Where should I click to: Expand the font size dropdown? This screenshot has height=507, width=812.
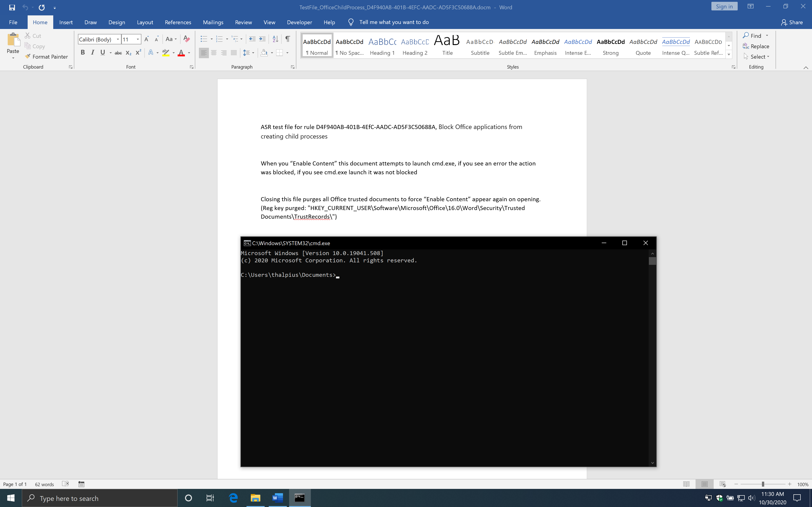(x=138, y=39)
